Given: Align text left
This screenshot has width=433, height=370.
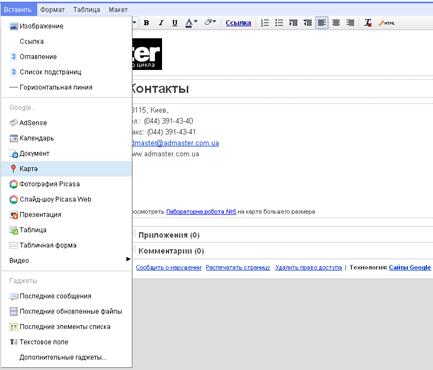Looking at the screenshot, I should click(322, 23).
